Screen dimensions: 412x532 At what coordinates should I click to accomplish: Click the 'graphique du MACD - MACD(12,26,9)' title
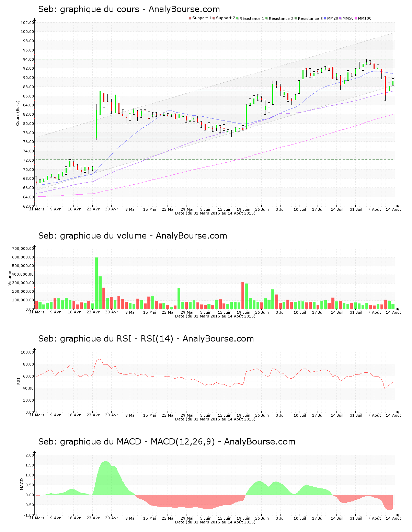pos(167,442)
